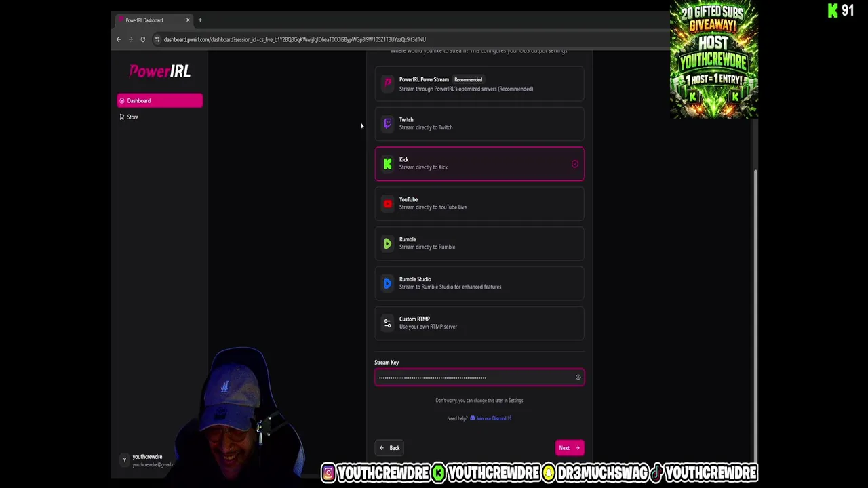Select Custom RTMP server option
Viewport: 868px width, 488px height.
pos(479,323)
